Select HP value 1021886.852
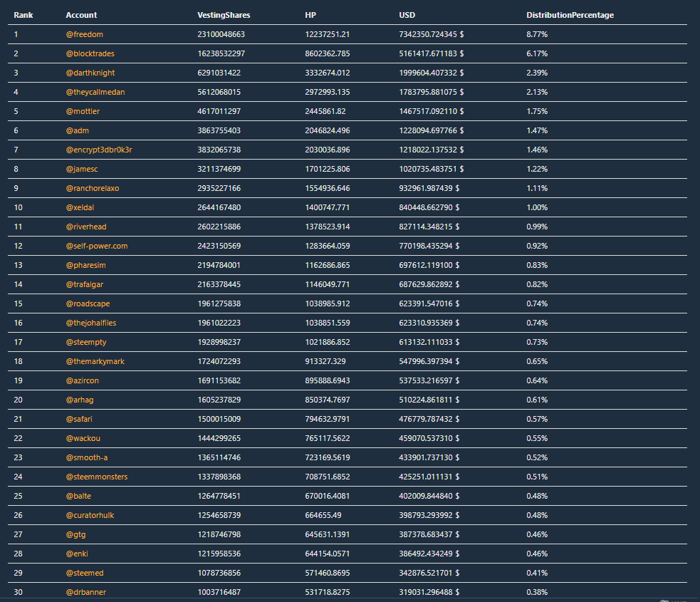700x602 pixels. click(x=328, y=342)
